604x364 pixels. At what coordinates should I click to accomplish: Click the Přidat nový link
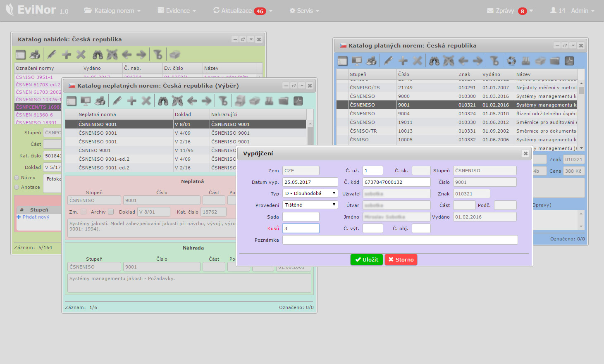pos(36,217)
